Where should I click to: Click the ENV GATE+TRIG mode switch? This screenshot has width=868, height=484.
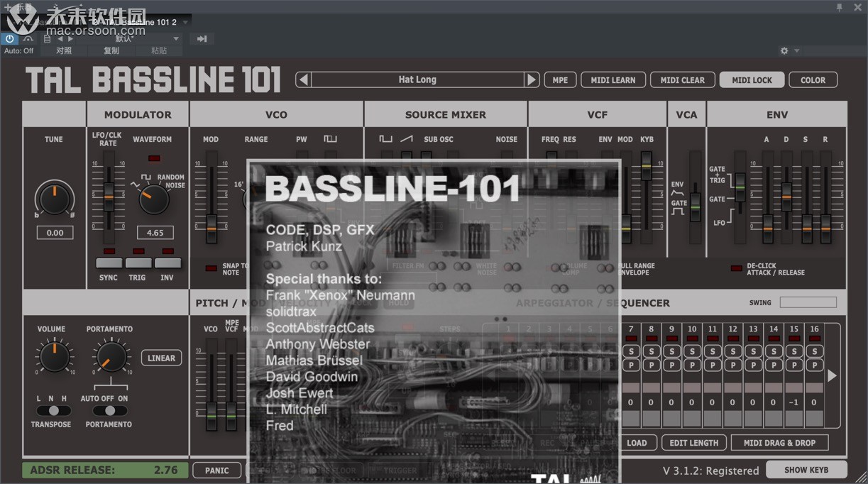pyautogui.click(x=740, y=186)
